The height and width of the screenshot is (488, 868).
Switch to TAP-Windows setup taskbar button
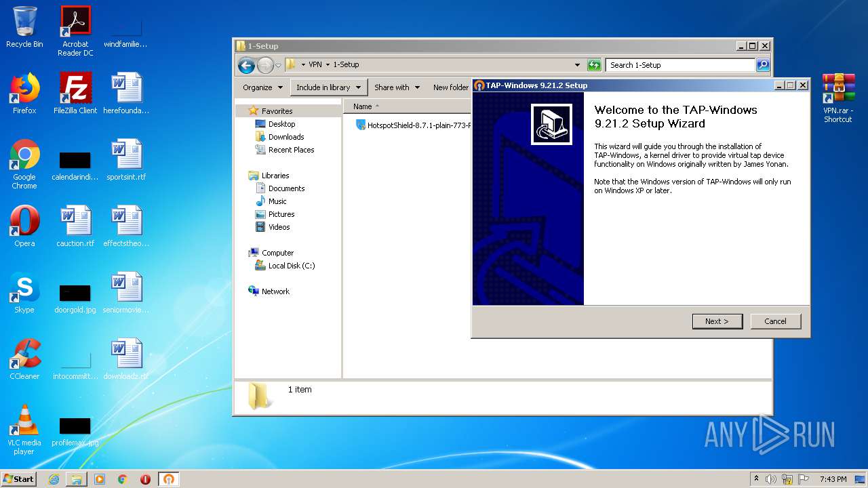click(x=169, y=479)
